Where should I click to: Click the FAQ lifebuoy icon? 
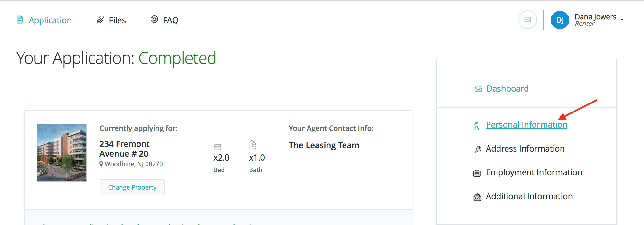click(155, 20)
